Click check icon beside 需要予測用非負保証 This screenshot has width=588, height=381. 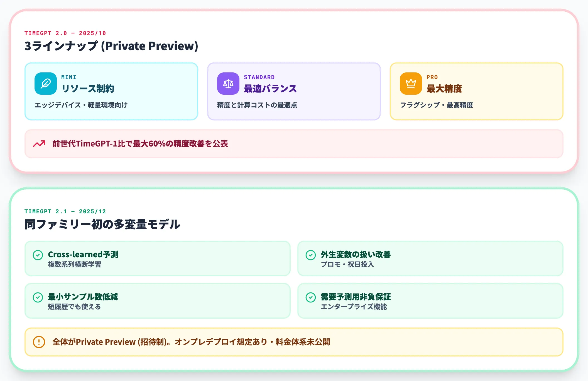[311, 297]
